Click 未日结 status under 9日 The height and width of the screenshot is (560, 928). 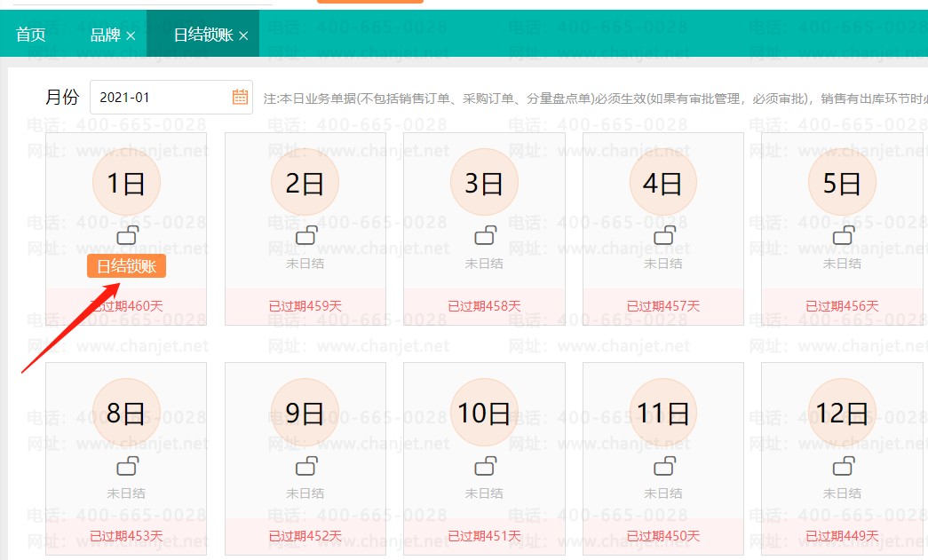point(305,493)
